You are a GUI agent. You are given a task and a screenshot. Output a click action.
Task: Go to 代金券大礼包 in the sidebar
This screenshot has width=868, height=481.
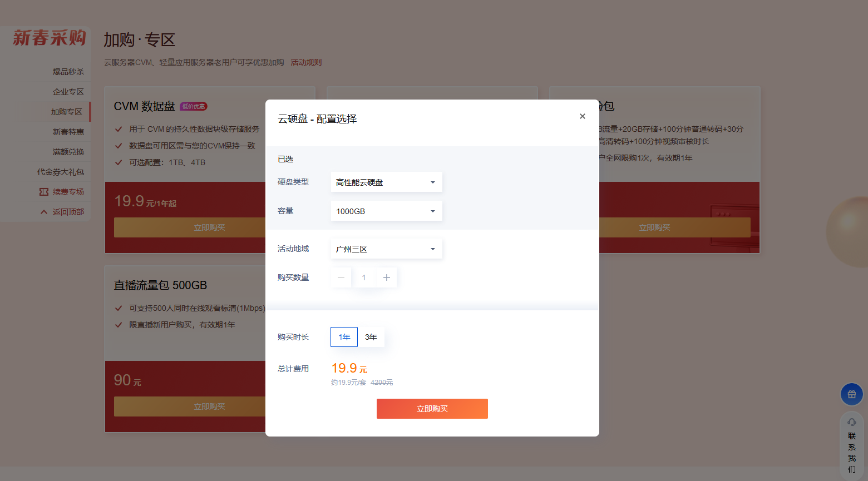(x=61, y=172)
